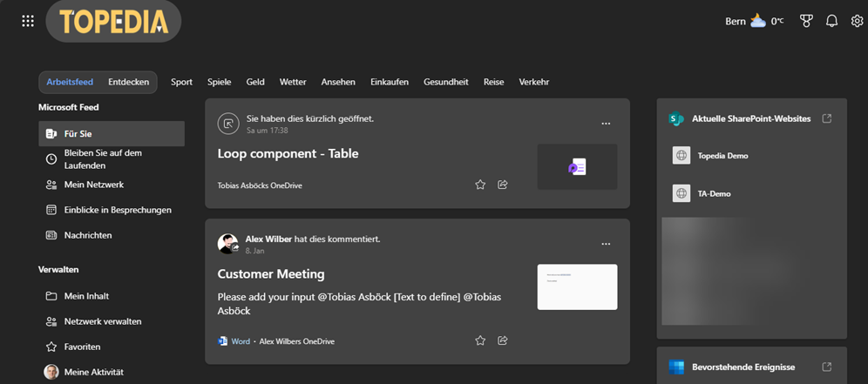The width and height of the screenshot is (868, 384).
Task: Open the Spiele category
Action: point(220,82)
